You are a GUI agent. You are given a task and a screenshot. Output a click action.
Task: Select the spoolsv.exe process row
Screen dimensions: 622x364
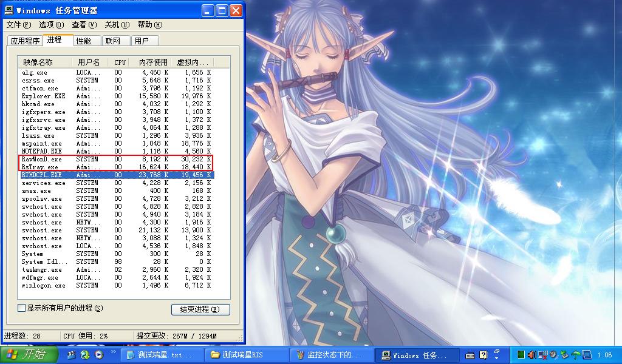(117, 199)
